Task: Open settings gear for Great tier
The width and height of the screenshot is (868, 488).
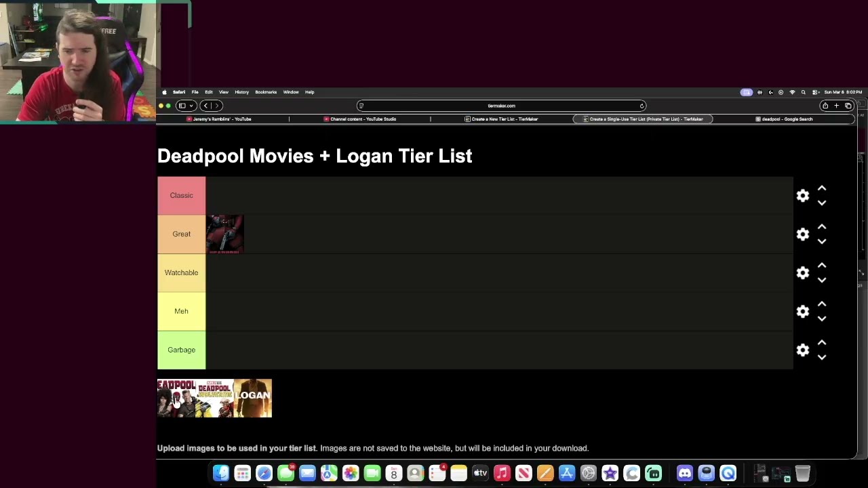Action: (x=803, y=234)
